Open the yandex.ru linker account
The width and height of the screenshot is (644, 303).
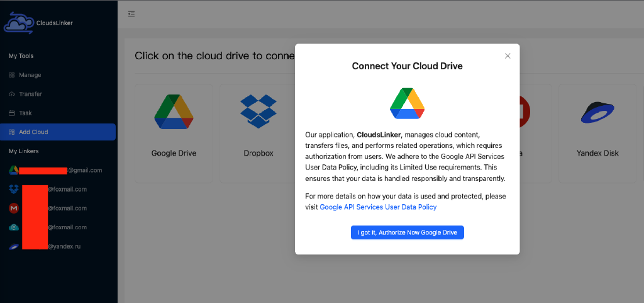[x=58, y=246]
